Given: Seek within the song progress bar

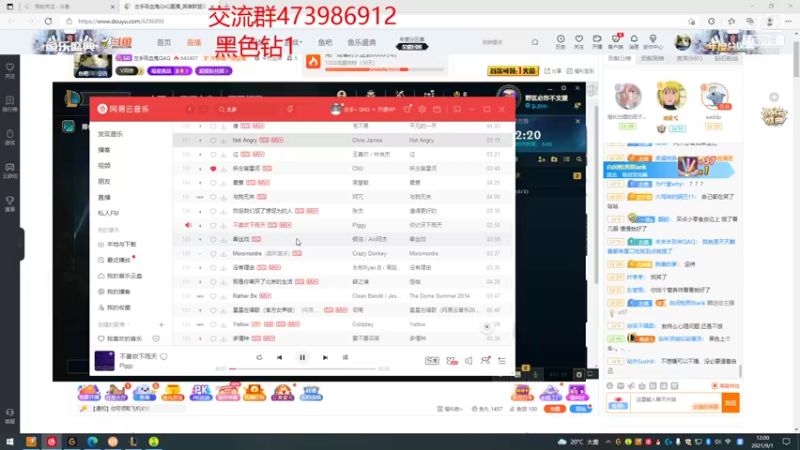Looking at the screenshot, I should pos(304,368).
